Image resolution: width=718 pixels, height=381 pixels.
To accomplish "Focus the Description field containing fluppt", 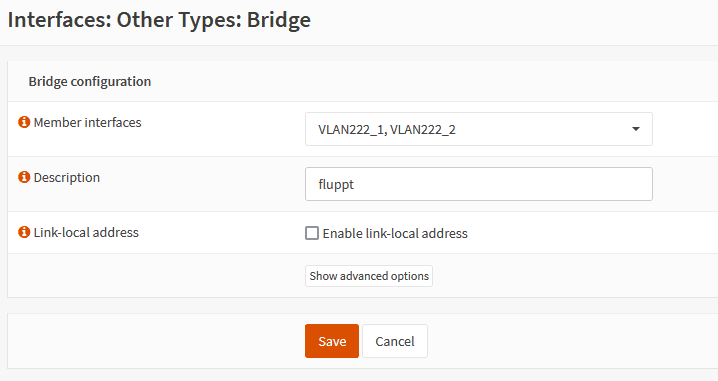I will point(479,184).
